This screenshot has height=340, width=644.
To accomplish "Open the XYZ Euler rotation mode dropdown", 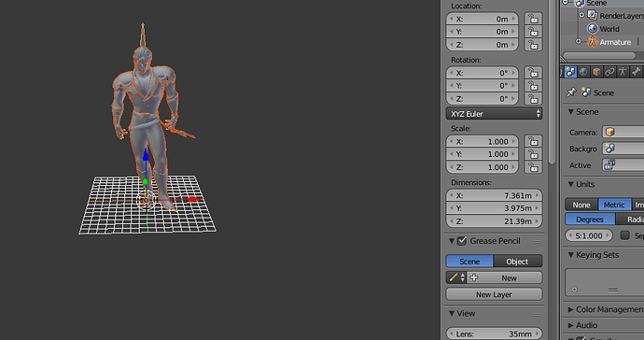I will tap(494, 114).
